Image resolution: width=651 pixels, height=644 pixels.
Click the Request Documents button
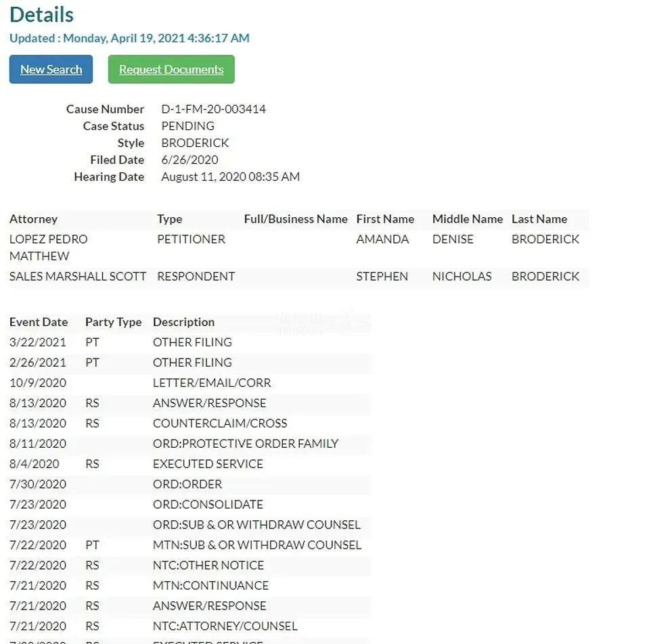point(171,70)
